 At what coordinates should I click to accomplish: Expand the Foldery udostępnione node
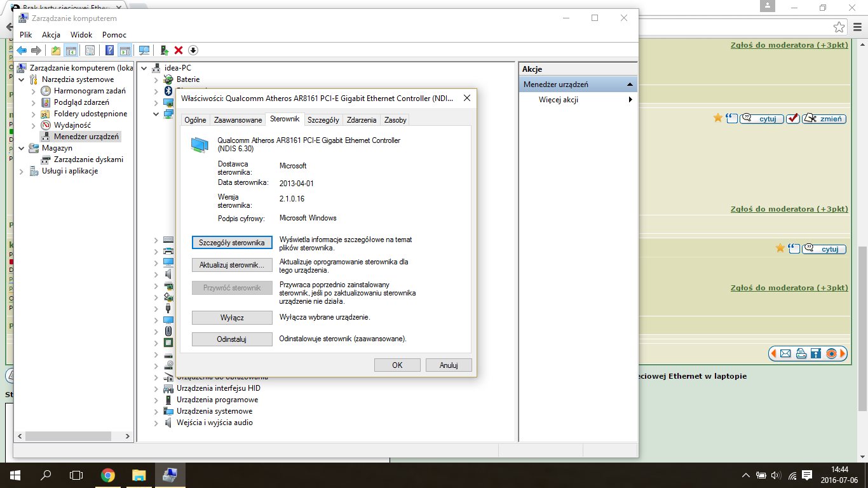coord(34,114)
